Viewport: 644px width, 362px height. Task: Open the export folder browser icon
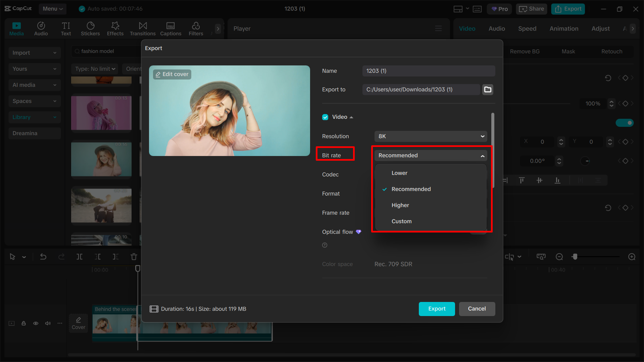(488, 89)
